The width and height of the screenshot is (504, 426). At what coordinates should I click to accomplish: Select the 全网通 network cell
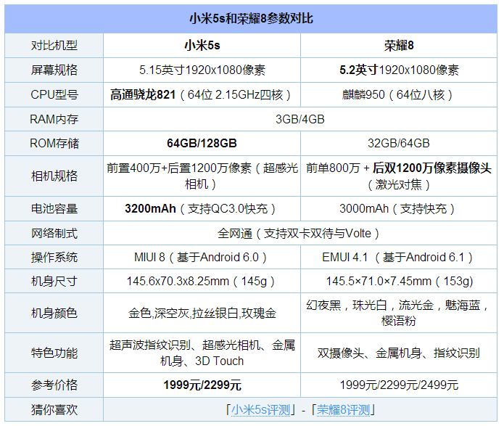300,233
